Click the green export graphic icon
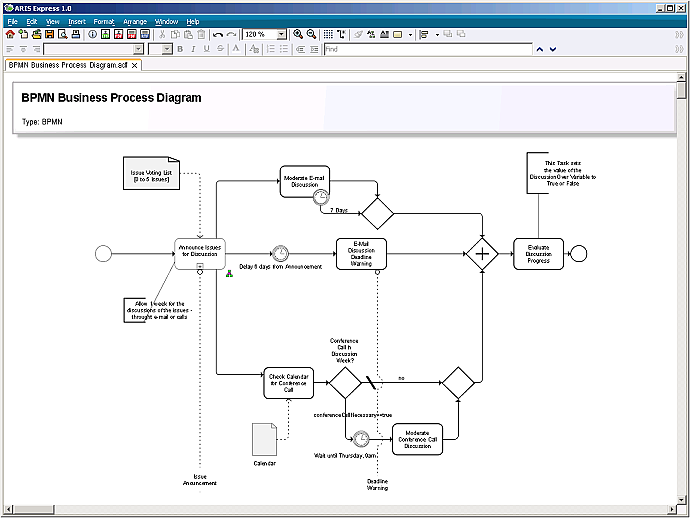The image size is (690, 518). click(x=106, y=34)
